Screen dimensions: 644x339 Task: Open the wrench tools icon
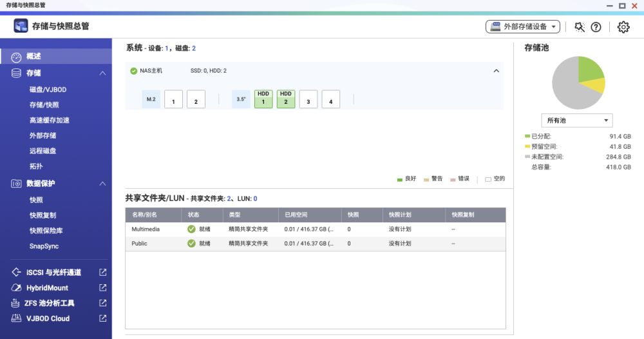tap(580, 26)
